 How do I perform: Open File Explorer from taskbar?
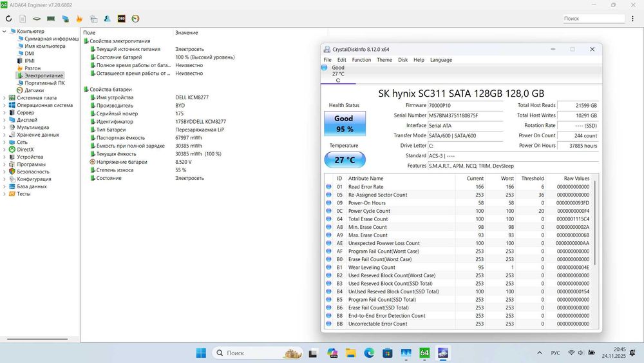tap(350, 353)
